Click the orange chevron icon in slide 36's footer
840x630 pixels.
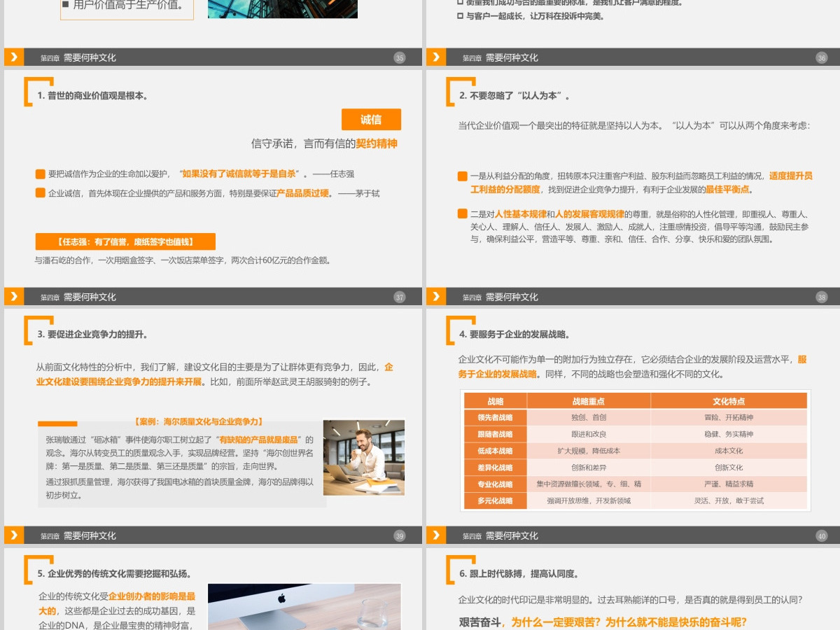(x=436, y=57)
